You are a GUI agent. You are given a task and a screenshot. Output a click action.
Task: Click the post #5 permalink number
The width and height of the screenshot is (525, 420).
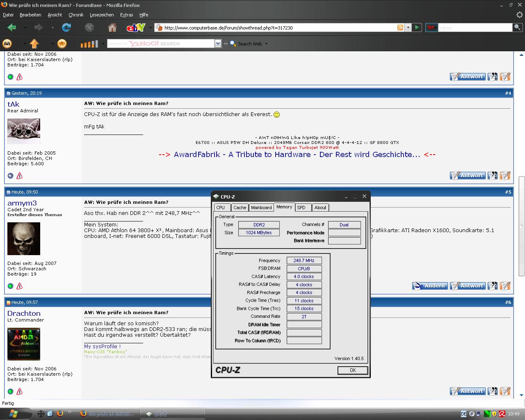[x=508, y=192]
